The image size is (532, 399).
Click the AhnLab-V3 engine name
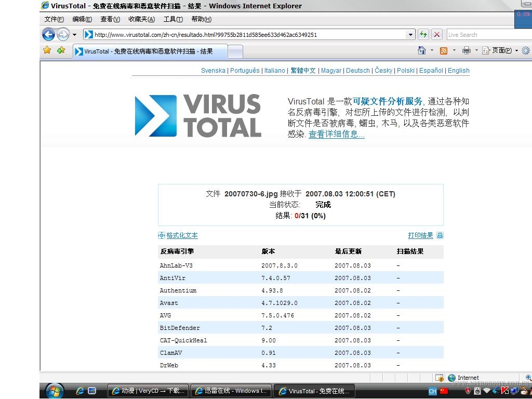point(176,265)
